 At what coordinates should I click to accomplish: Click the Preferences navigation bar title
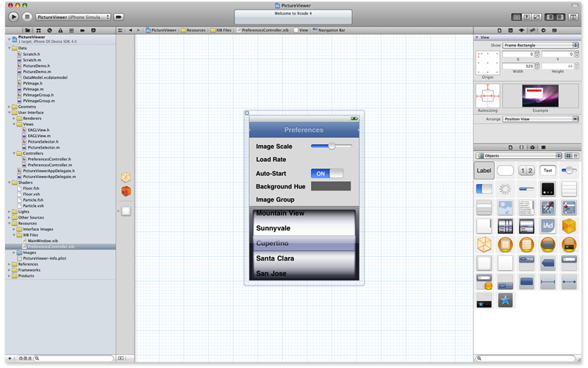click(x=304, y=130)
